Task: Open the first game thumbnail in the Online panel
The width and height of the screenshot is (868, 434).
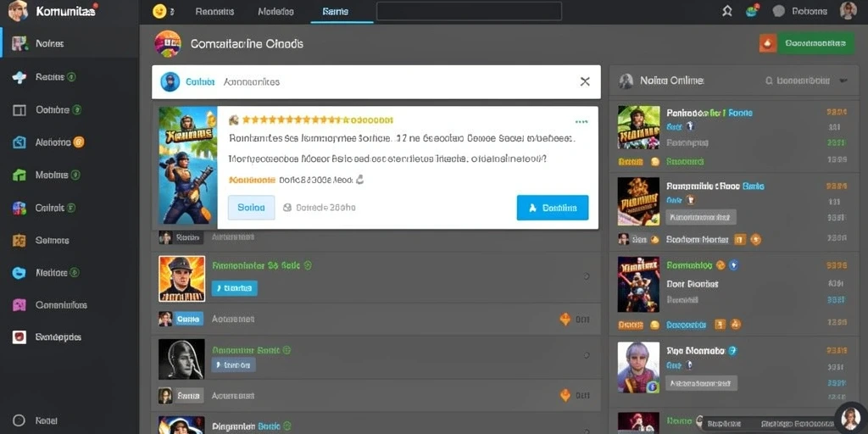Action: [x=639, y=127]
